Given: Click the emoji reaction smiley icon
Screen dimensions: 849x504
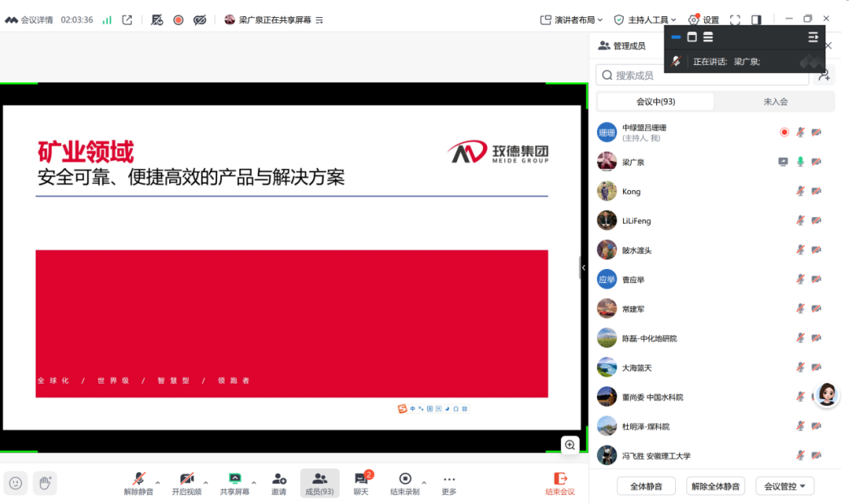Looking at the screenshot, I should (15, 483).
